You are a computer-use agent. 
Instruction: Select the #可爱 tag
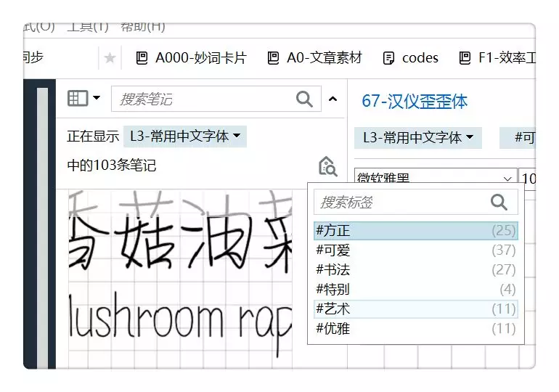click(x=416, y=250)
